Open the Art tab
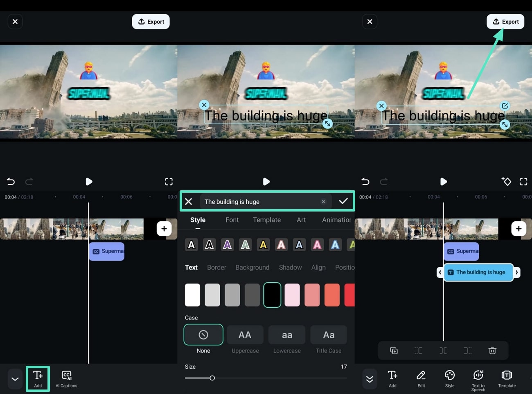The image size is (532, 394). tap(301, 220)
